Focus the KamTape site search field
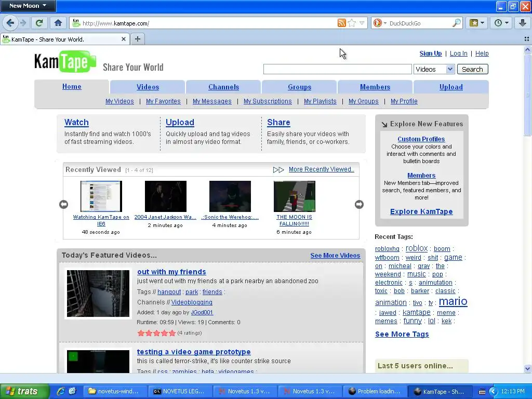The height and width of the screenshot is (399, 532). click(x=337, y=69)
